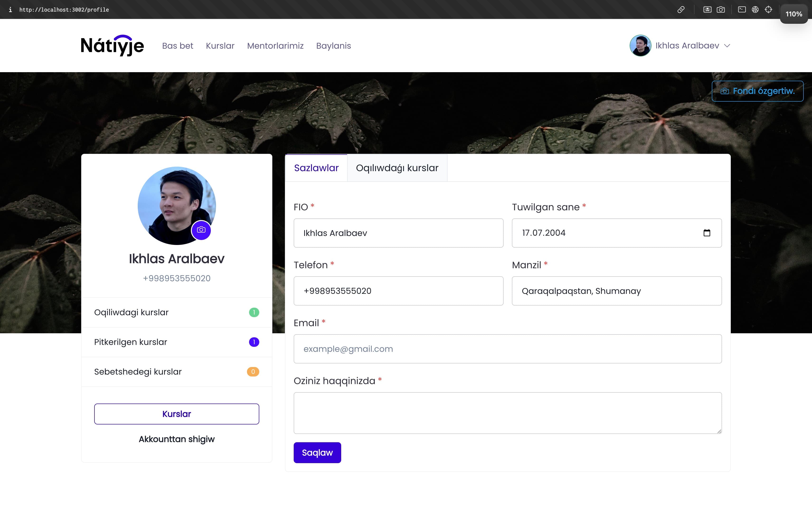The height and width of the screenshot is (508, 812).
Task: Open the Mentorlarimiz nav menu item
Action: tap(275, 46)
